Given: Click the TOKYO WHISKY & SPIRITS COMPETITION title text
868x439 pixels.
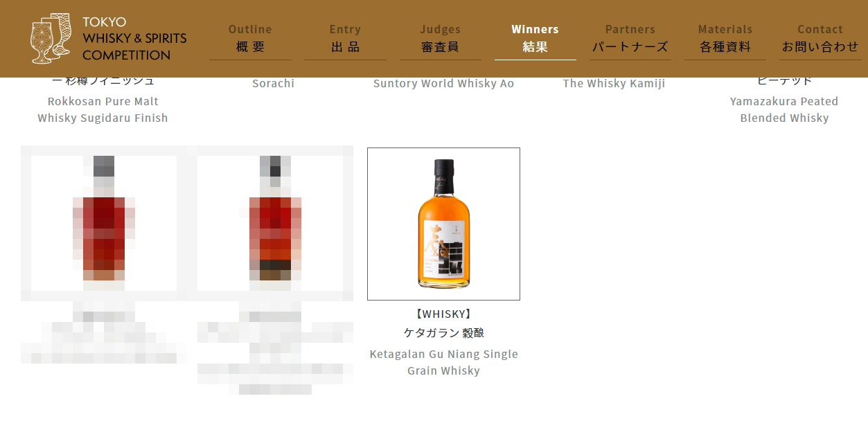Looking at the screenshot, I should coord(134,39).
